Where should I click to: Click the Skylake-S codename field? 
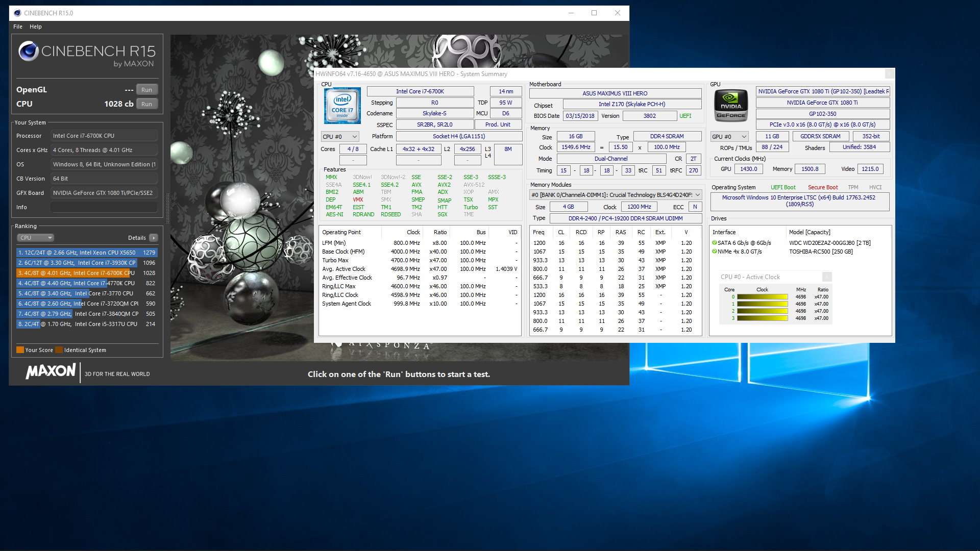[x=434, y=113]
